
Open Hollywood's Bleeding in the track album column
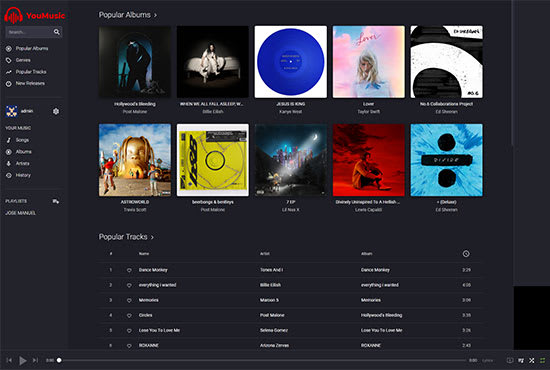381,315
